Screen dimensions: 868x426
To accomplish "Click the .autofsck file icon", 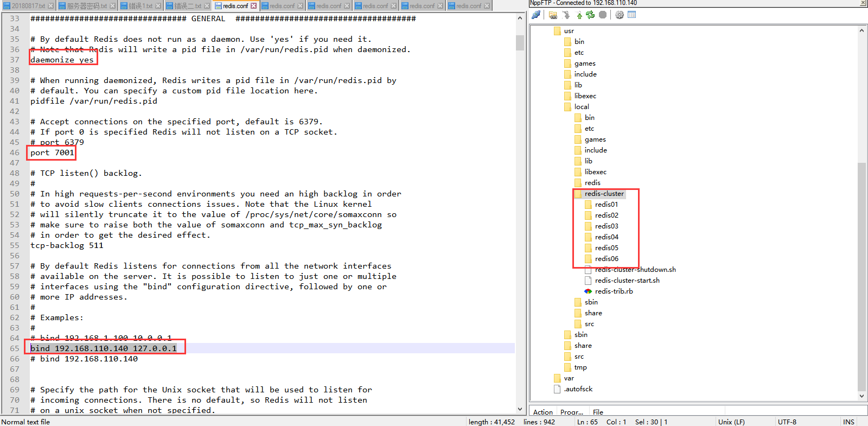I will [557, 389].
